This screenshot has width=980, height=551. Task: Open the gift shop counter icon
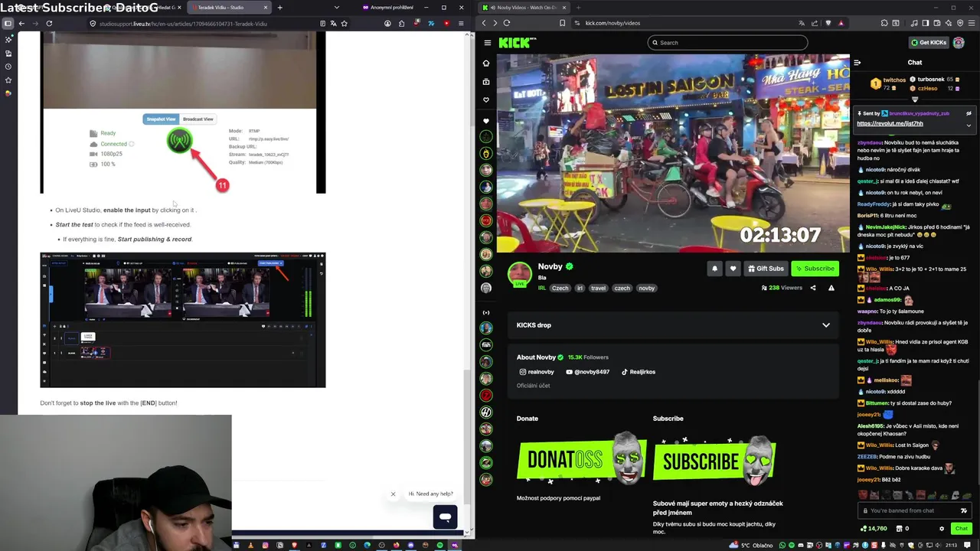point(903,528)
